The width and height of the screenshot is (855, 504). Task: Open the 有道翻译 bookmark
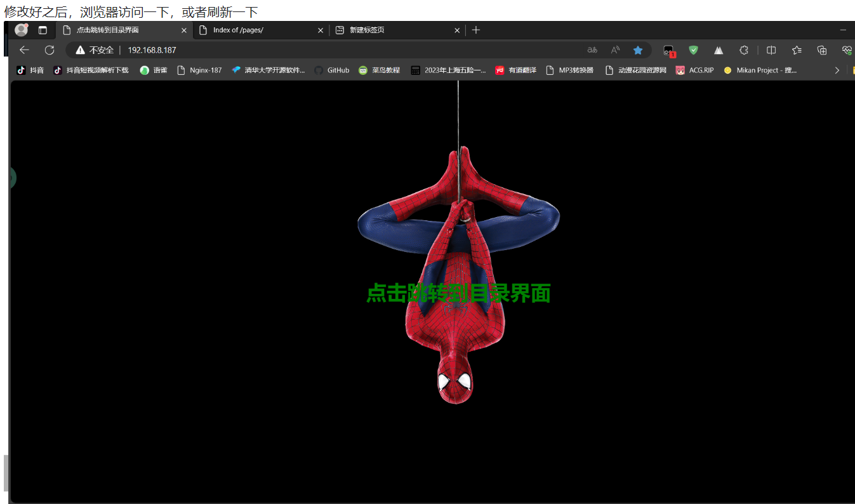pos(515,70)
